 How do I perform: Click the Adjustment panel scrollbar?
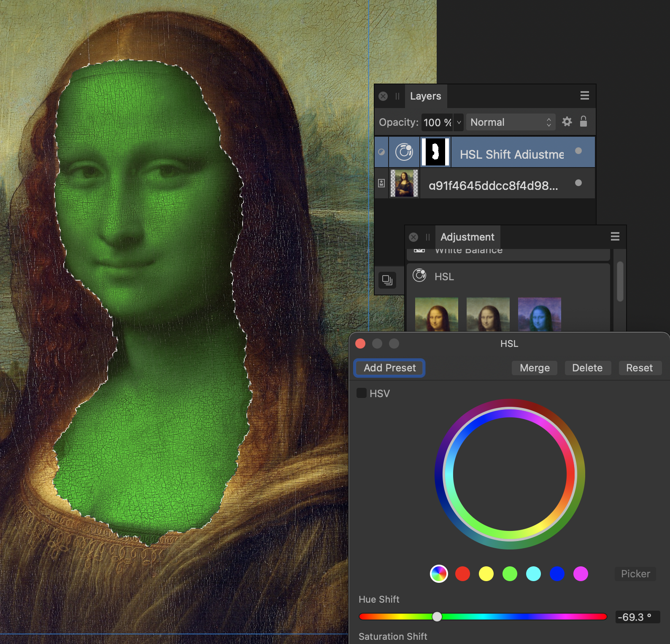point(620,281)
